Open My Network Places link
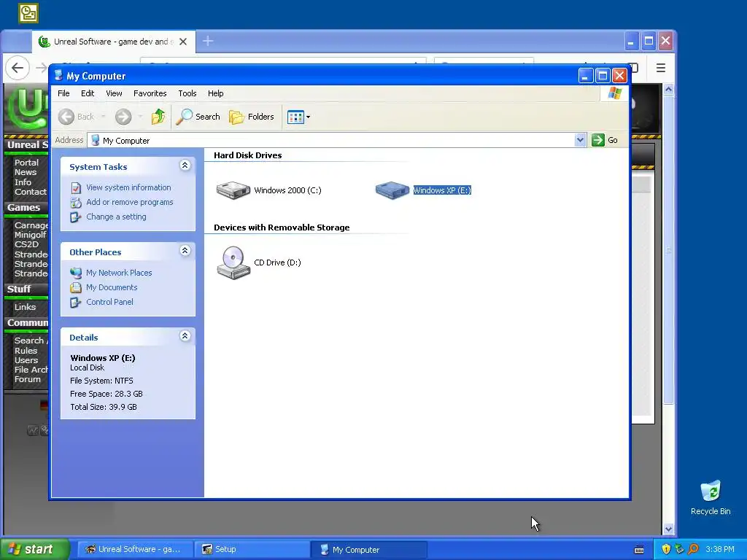The height and width of the screenshot is (560, 747). [119, 273]
